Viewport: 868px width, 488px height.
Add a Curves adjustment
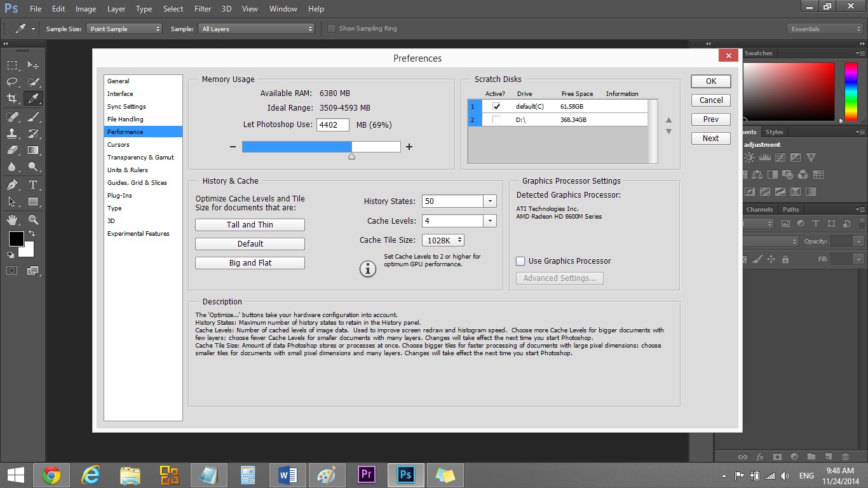(x=780, y=158)
